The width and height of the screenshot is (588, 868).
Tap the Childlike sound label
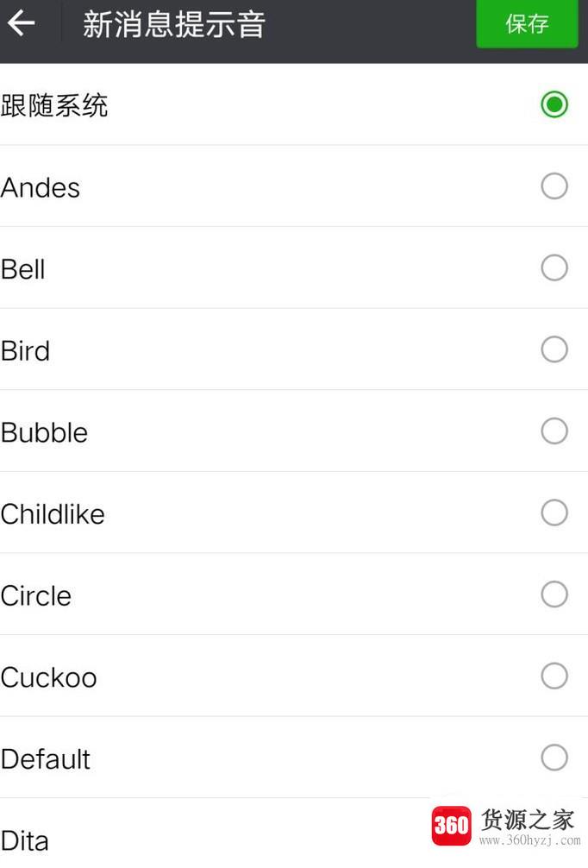(x=53, y=513)
